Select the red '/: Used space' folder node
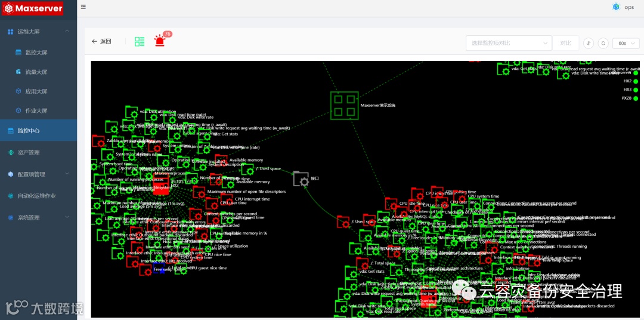The image size is (644, 320). pos(343,221)
